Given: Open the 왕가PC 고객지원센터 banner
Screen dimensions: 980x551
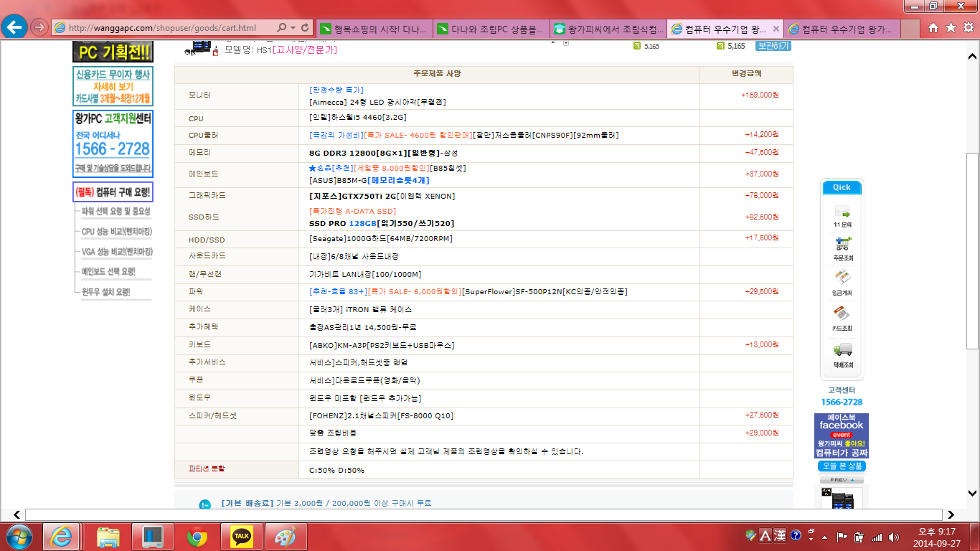Looking at the screenshot, I should pos(113,143).
